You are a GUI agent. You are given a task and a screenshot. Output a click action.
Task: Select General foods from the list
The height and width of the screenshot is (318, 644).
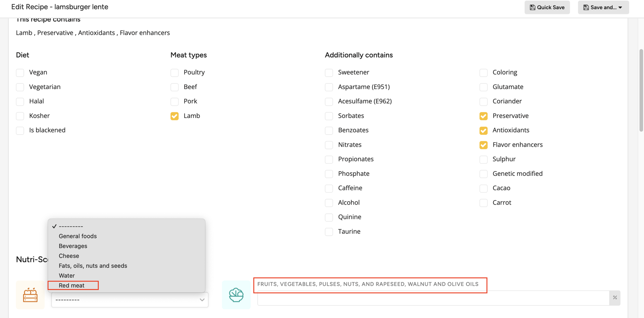point(127,236)
